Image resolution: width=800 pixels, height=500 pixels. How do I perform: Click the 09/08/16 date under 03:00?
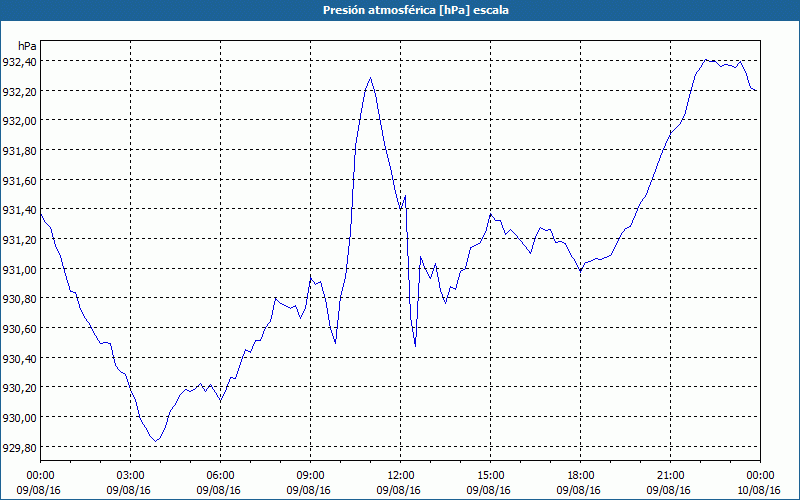[x=129, y=490]
